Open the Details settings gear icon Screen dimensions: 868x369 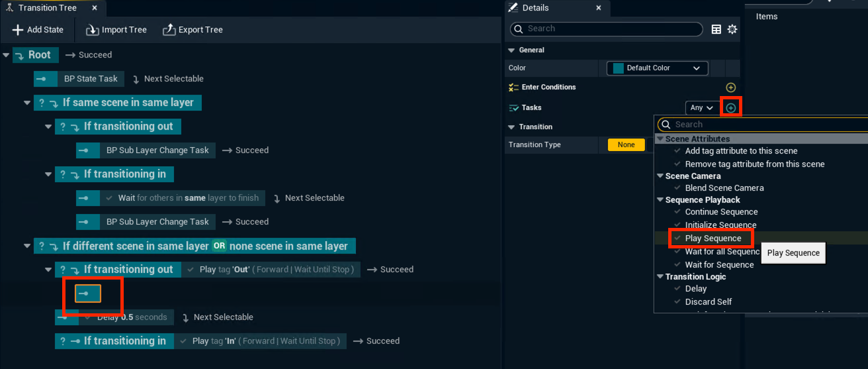[x=732, y=29]
